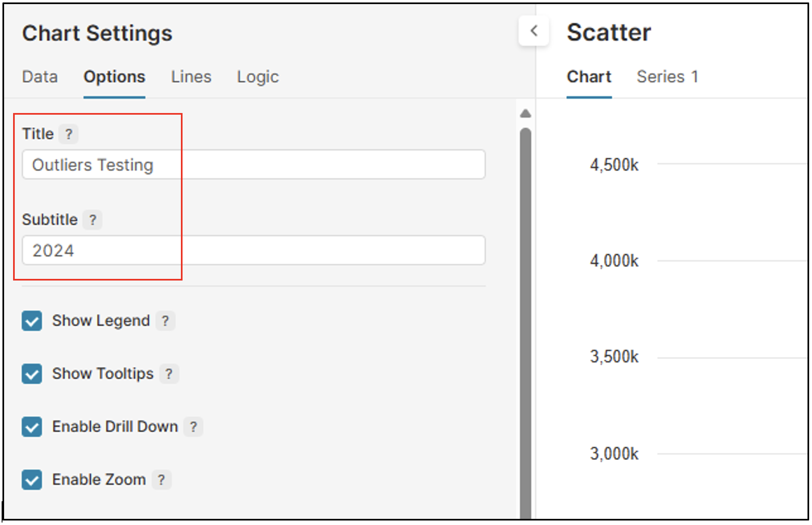The width and height of the screenshot is (812, 525).
Task: Click the help icon beside Subtitle
Action: click(x=92, y=220)
